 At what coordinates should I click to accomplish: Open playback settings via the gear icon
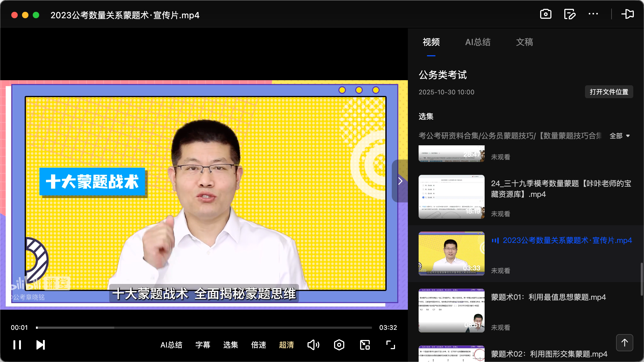pos(339,345)
